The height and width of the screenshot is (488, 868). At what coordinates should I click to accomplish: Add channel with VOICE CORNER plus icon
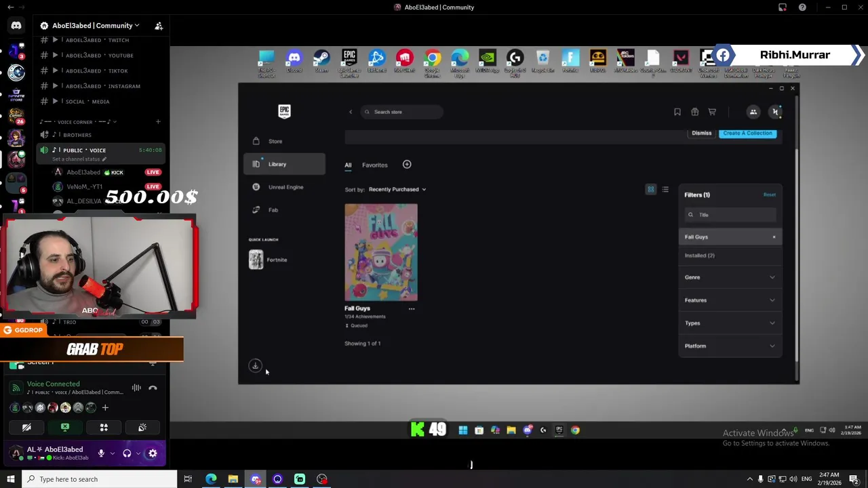158,122
